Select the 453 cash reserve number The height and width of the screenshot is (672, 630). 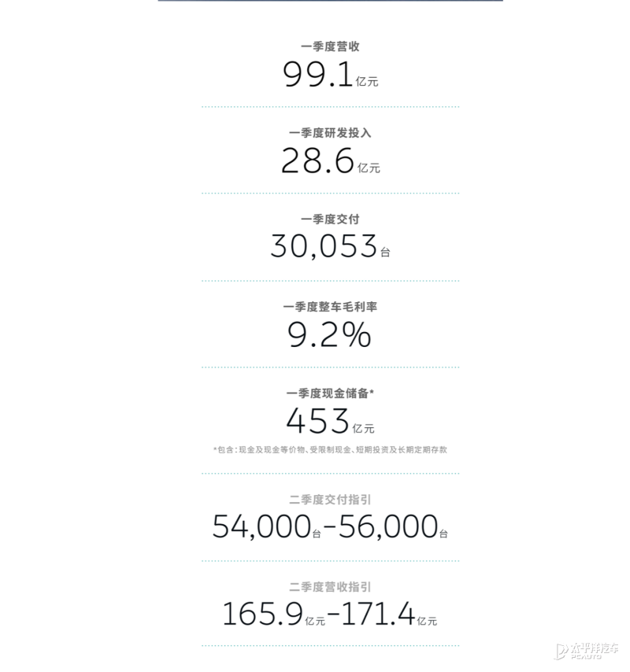pos(318,421)
